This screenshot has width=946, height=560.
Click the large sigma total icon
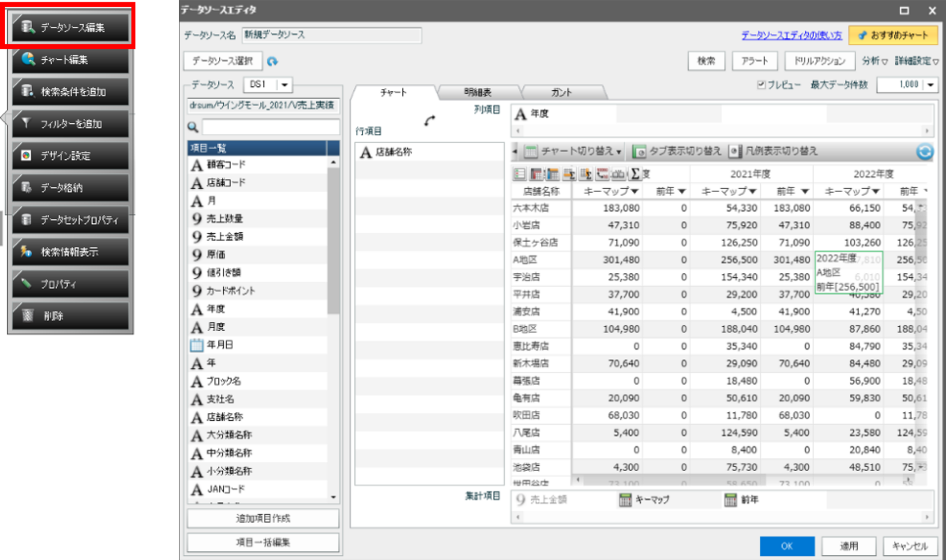pos(635,174)
